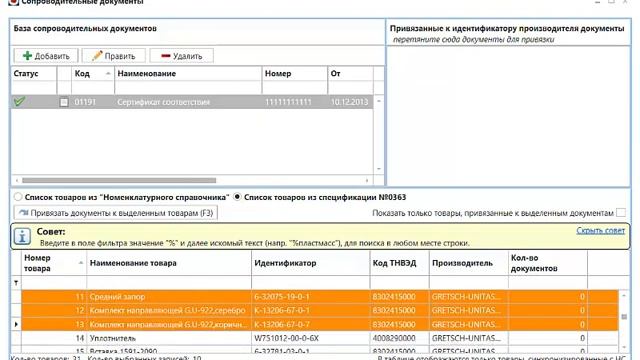Select row 13 Комплект направляющей коричн
640x360 pixels.
coord(320,324)
